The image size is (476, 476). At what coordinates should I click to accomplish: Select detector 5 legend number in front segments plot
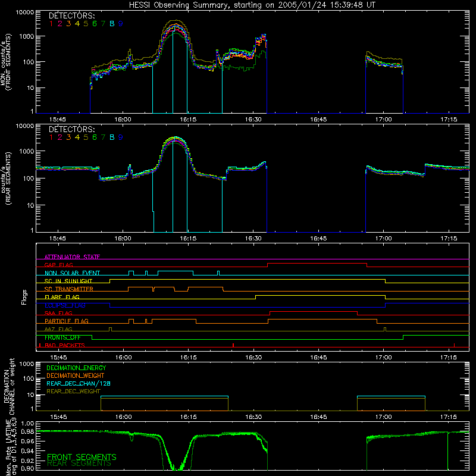(x=86, y=24)
